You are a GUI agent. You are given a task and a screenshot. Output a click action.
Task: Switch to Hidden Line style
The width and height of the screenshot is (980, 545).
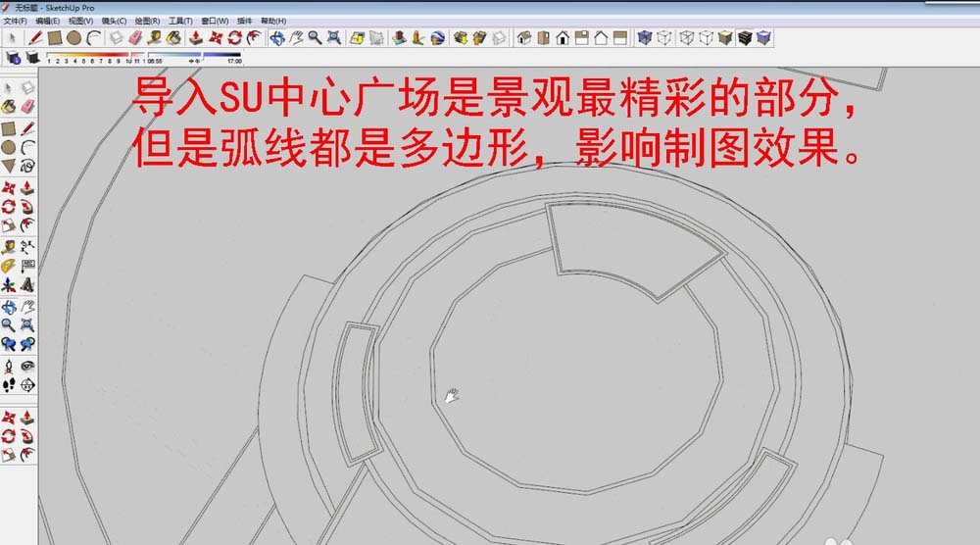[707, 38]
